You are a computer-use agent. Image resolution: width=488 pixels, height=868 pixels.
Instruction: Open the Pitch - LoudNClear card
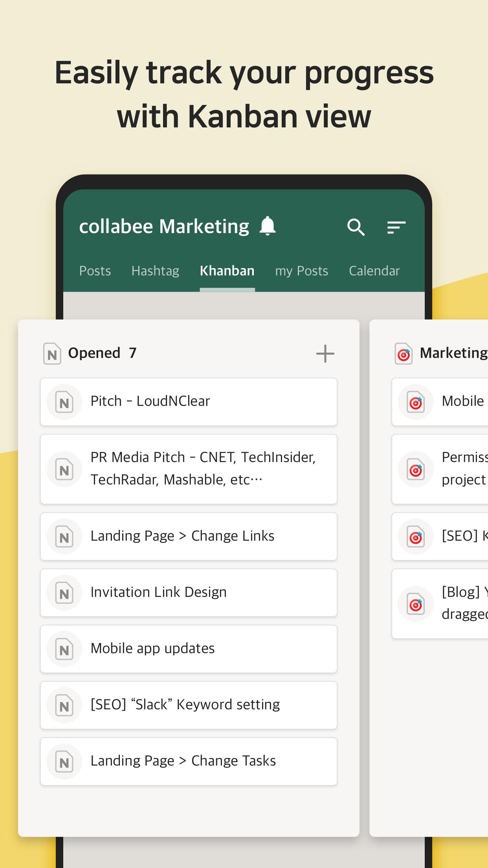pos(189,402)
